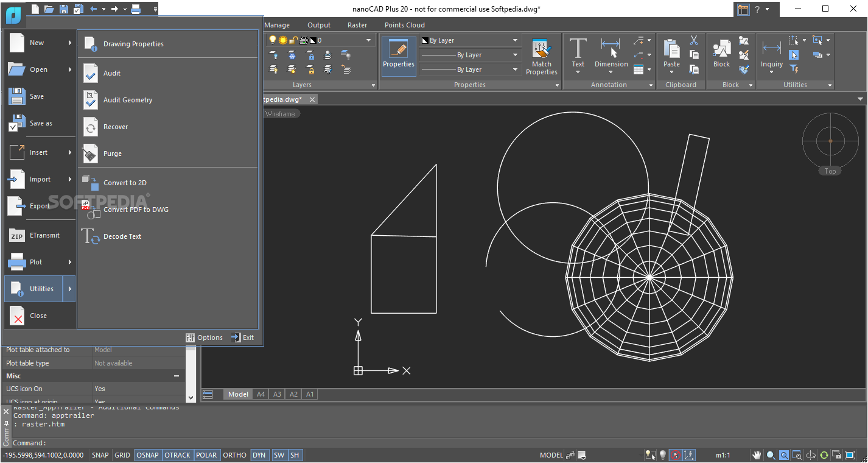This screenshot has width=868, height=463.
Task: Click the Top view label under compass
Action: (x=830, y=171)
